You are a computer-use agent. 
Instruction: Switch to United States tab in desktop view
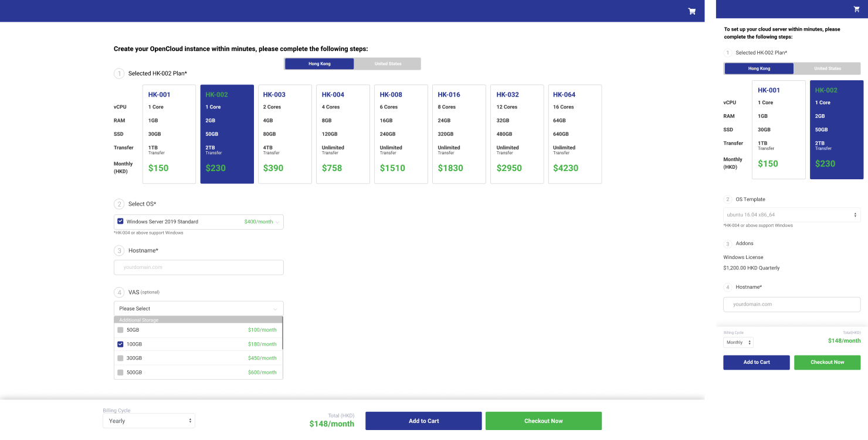388,64
